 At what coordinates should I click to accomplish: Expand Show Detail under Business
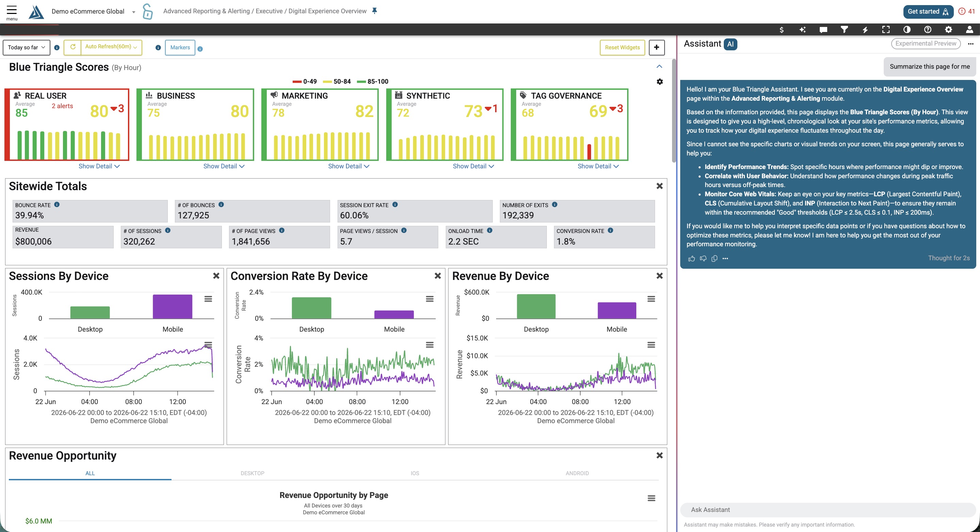pos(224,166)
